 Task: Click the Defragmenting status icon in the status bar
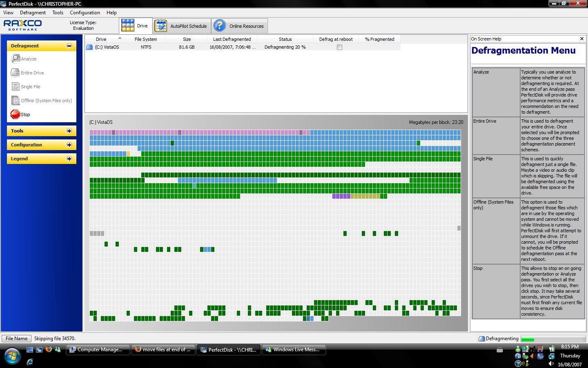pyautogui.click(x=481, y=339)
